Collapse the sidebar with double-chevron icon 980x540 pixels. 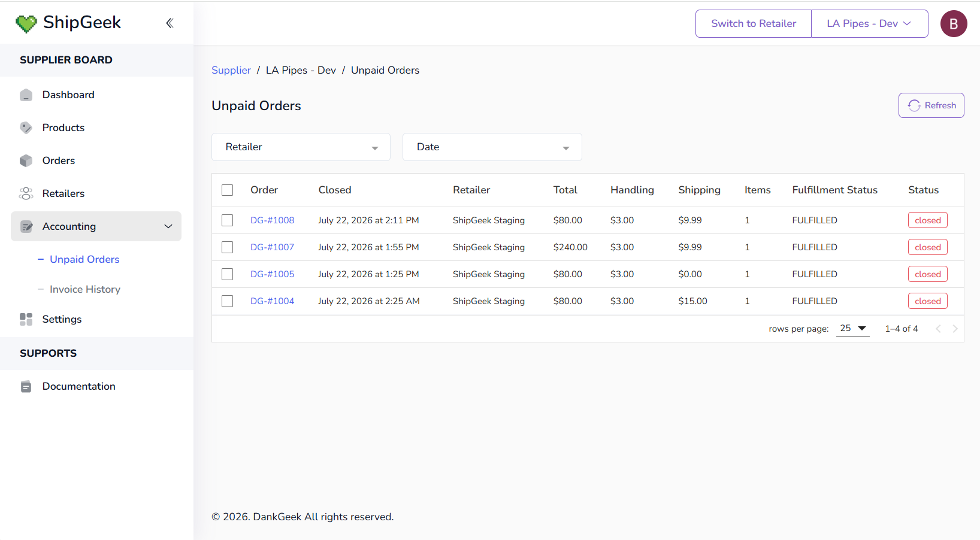[x=170, y=23]
